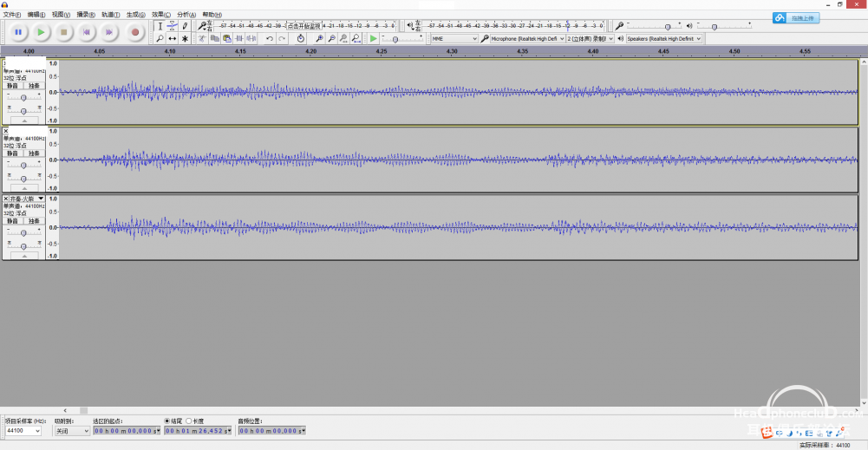
Task: Open the 编辑(E) menu
Action: pyautogui.click(x=36, y=15)
